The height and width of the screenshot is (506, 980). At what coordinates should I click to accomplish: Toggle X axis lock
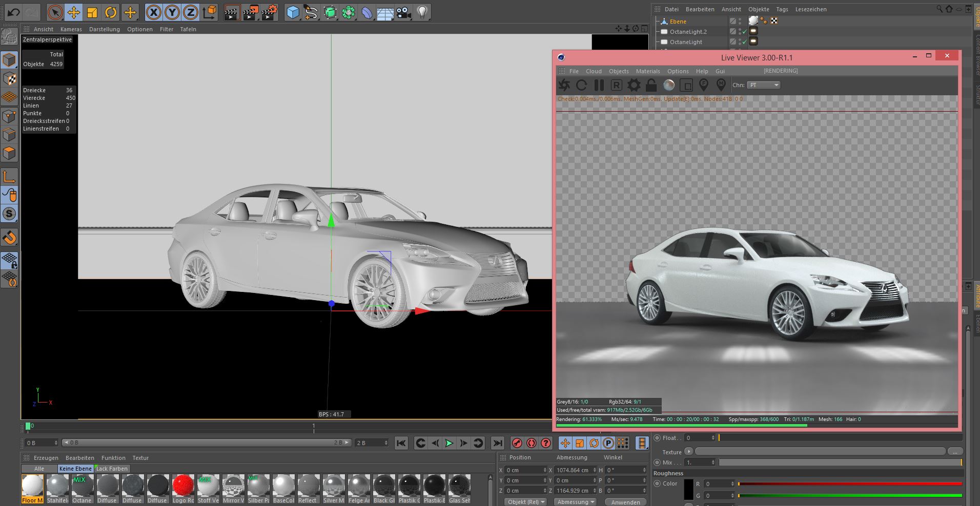coord(153,12)
